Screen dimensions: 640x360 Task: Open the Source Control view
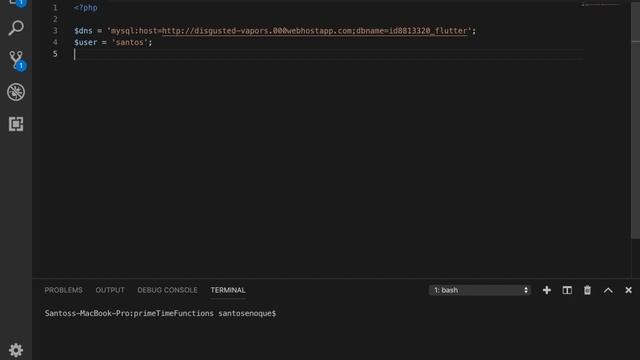(17, 60)
